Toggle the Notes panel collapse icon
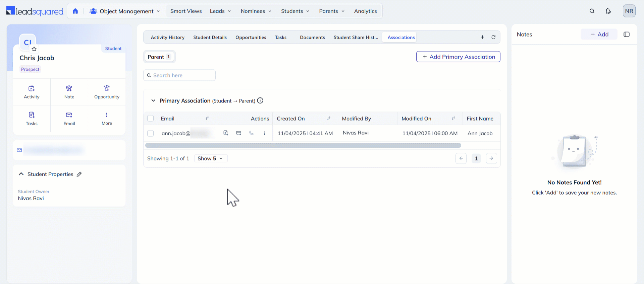The width and height of the screenshot is (644, 284). [626, 34]
